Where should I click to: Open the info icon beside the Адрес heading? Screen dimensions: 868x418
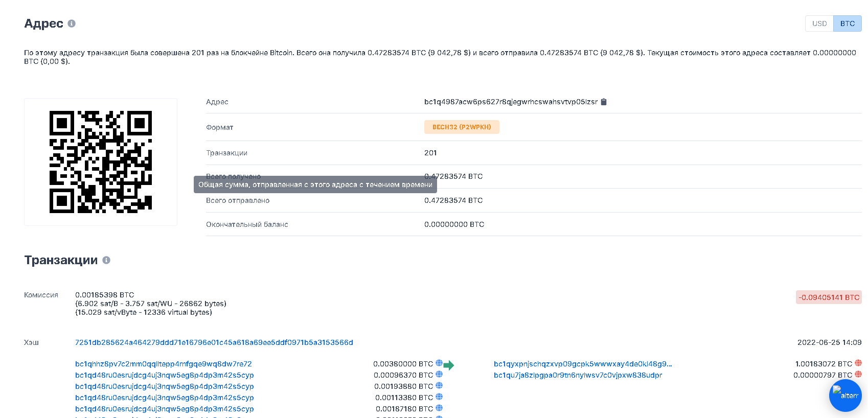coord(72,24)
